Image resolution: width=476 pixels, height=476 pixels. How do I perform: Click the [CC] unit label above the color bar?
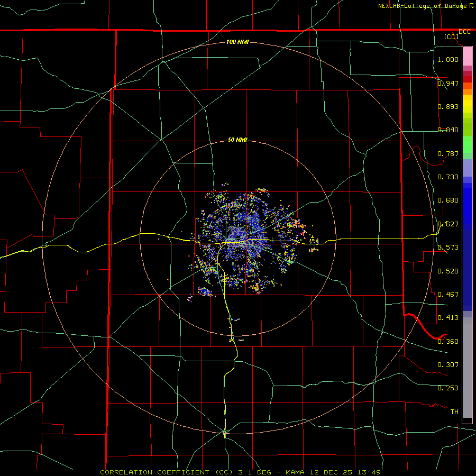click(x=452, y=36)
